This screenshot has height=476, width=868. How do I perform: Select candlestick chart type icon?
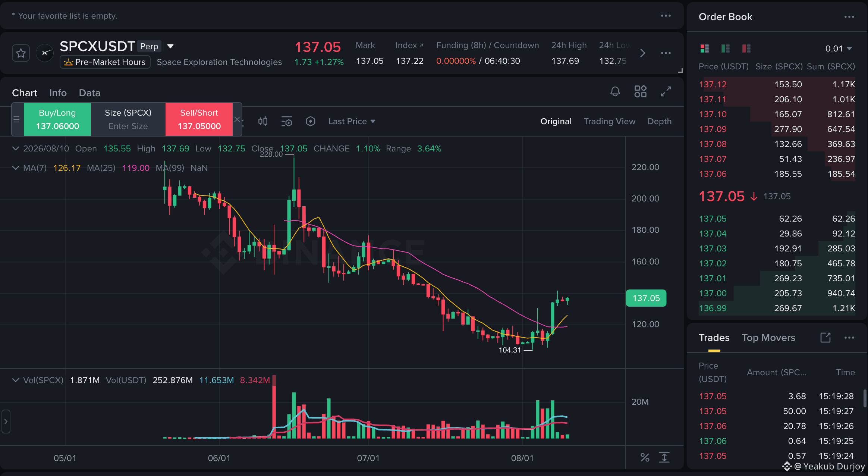point(263,121)
